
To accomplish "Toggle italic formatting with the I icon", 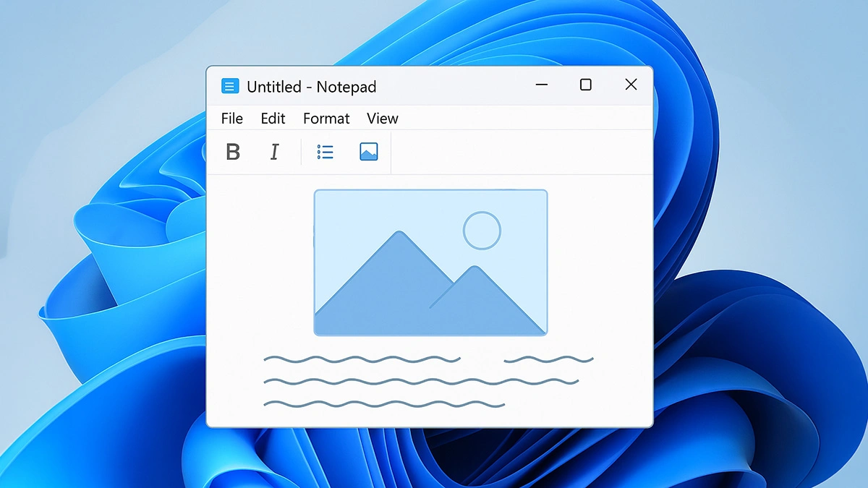I will tap(274, 152).
